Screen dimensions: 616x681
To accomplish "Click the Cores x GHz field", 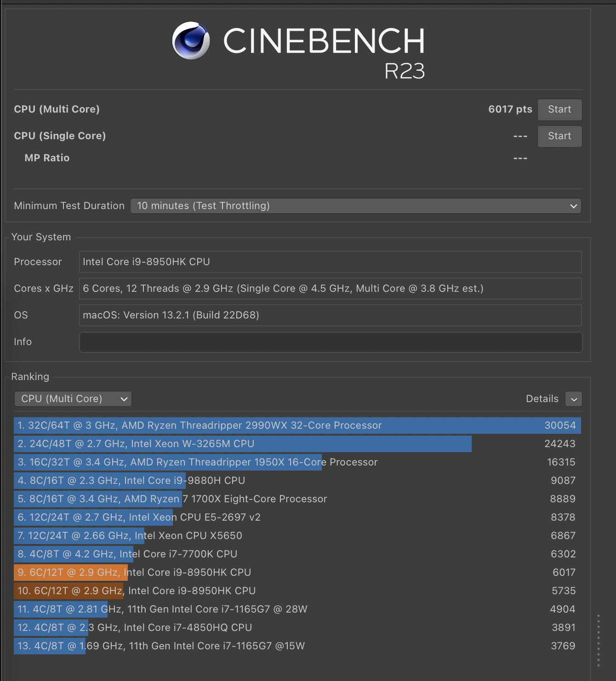I will coord(331,289).
